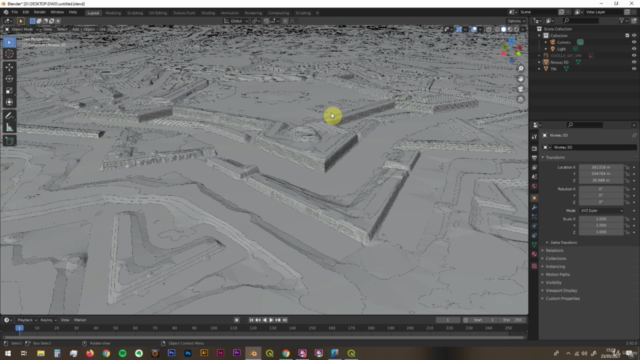Open the Tool properties tab
This screenshot has width=640, height=360.
pos(534,137)
